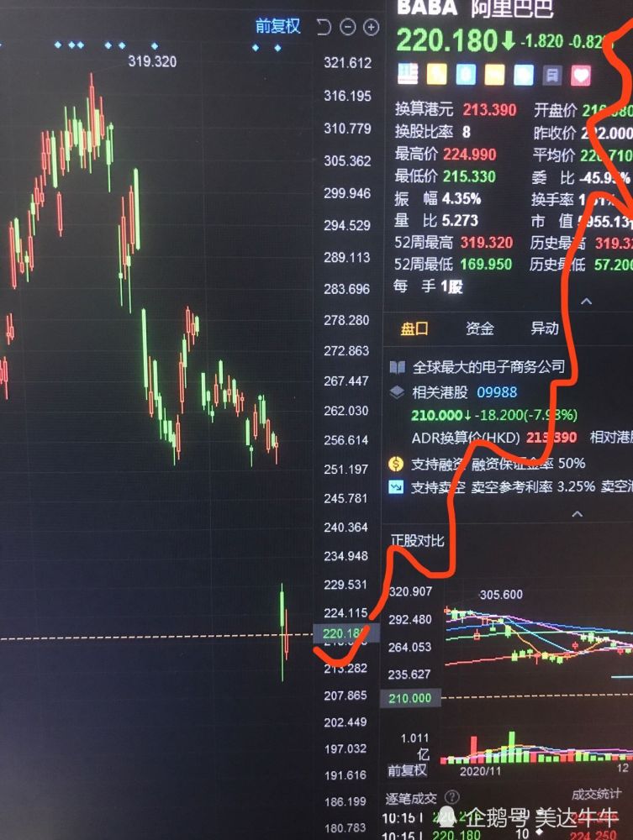Click the question mark icon next to 逐笔成交

(x=452, y=797)
